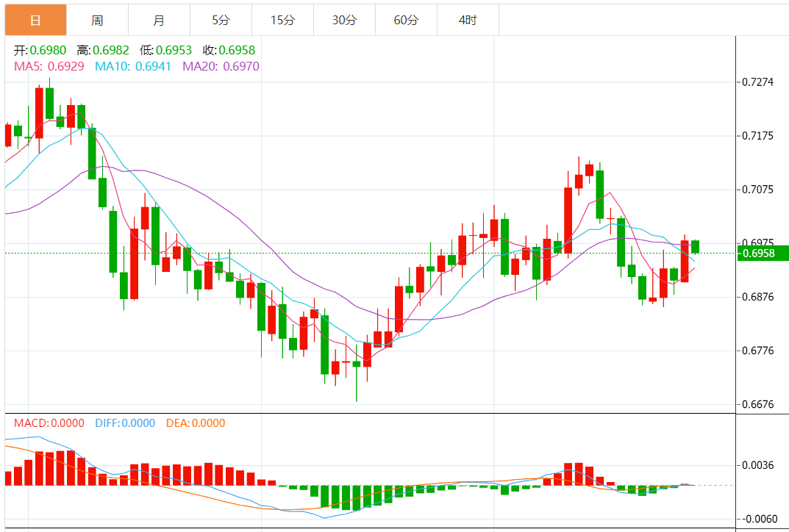Click the opening price 开:0.6980
This screenshot has height=532, width=789.
click(40, 50)
